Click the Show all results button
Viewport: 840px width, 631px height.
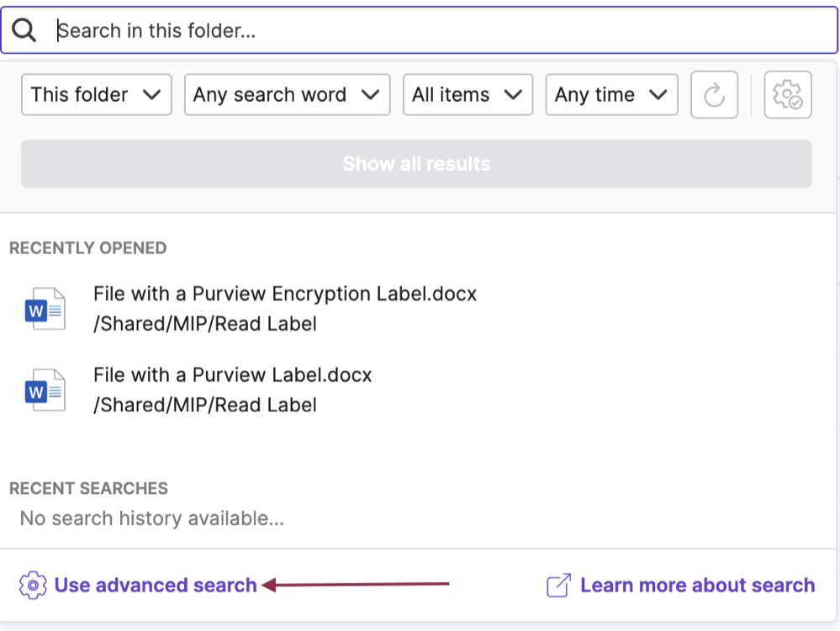(x=416, y=163)
